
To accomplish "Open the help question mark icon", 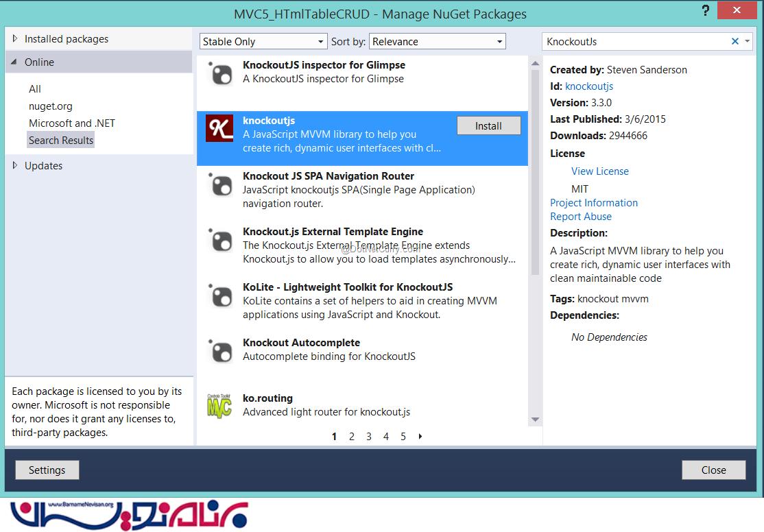I will (x=705, y=11).
